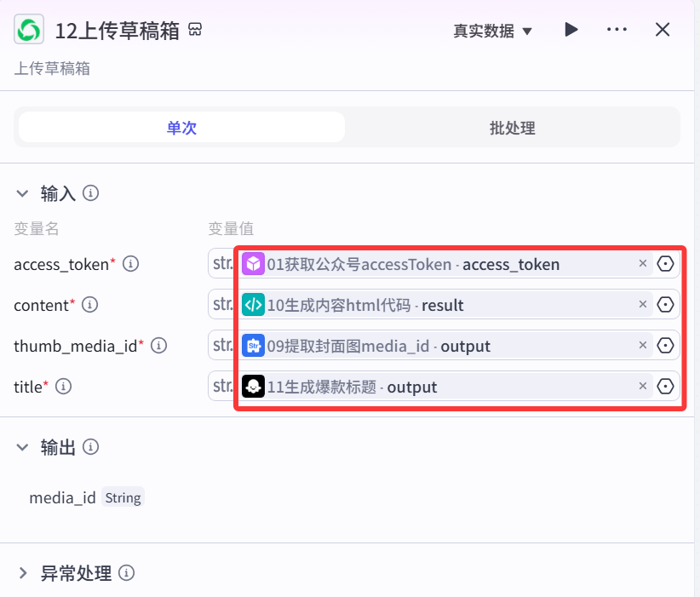The width and height of the screenshot is (700, 597).
Task: Click the 10生成内容html代码 code node icon
Action: [253, 305]
